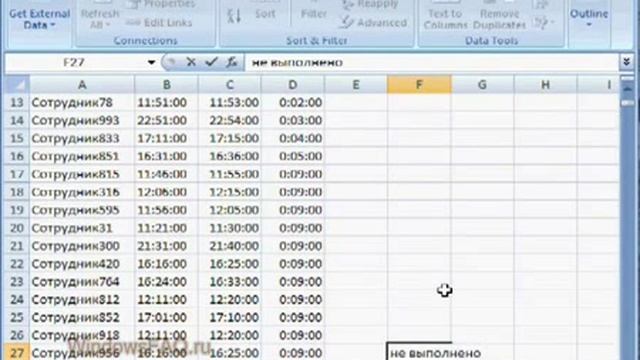
Task: Click cell 0:02:00 in row 13
Action: [293, 102]
